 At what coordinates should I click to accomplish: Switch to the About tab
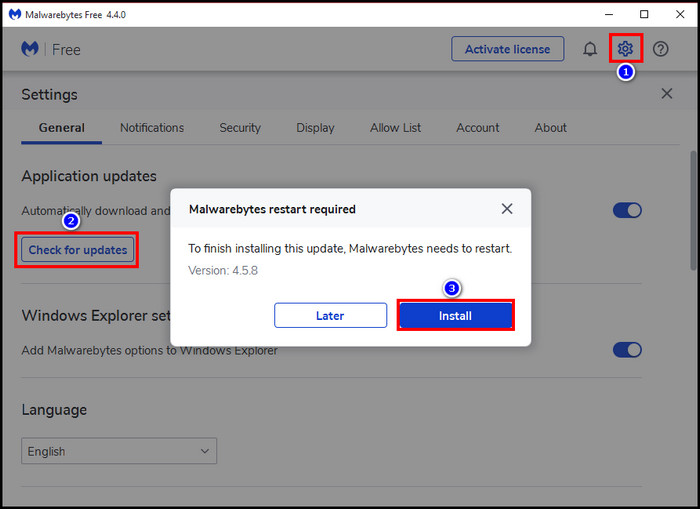pos(550,128)
